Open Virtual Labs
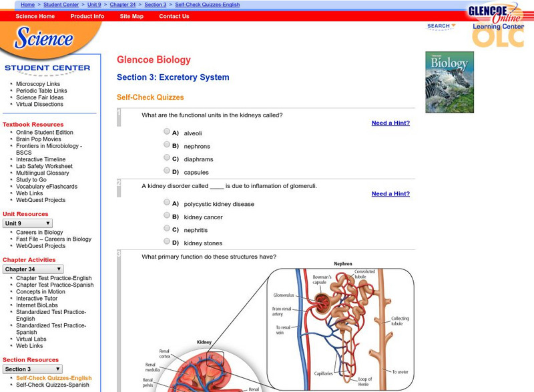 click(31, 339)
